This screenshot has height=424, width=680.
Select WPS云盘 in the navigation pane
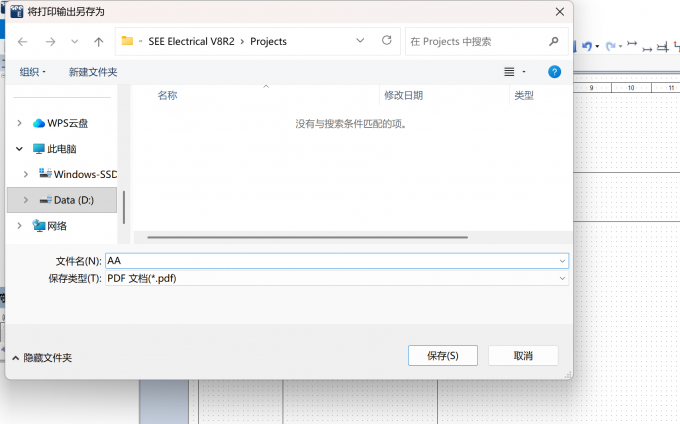pos(61,123)
